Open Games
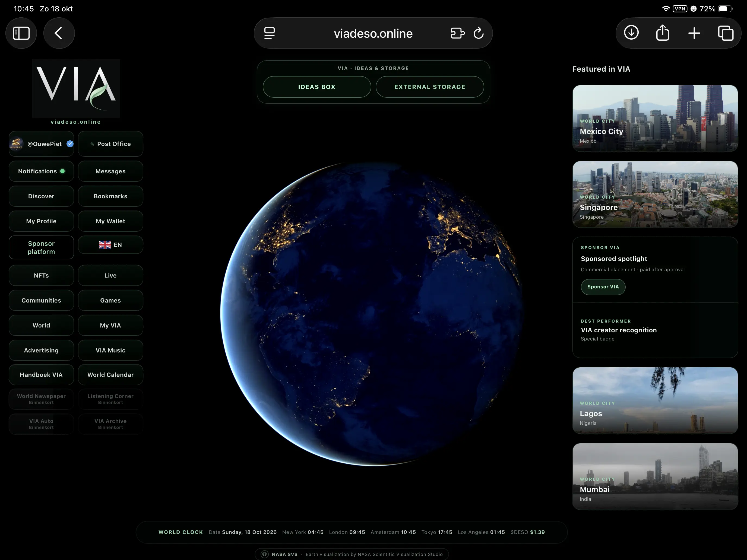 point(110,300)
